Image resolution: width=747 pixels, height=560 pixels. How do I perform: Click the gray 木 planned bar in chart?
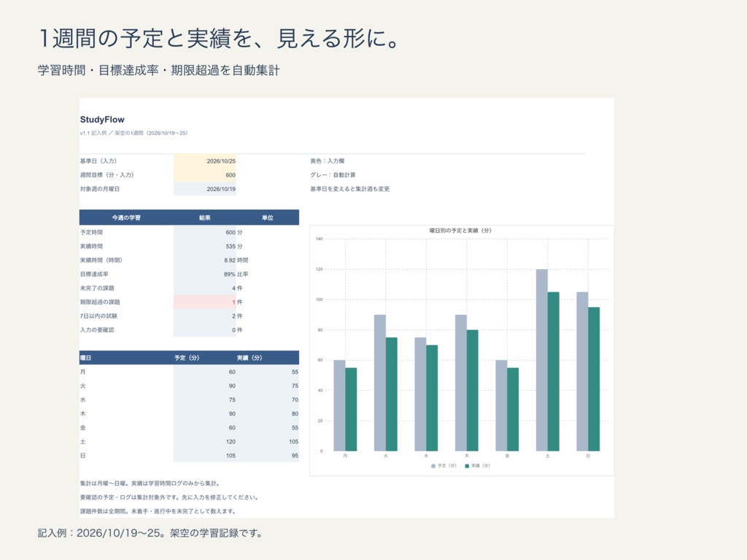coord(461,383)
